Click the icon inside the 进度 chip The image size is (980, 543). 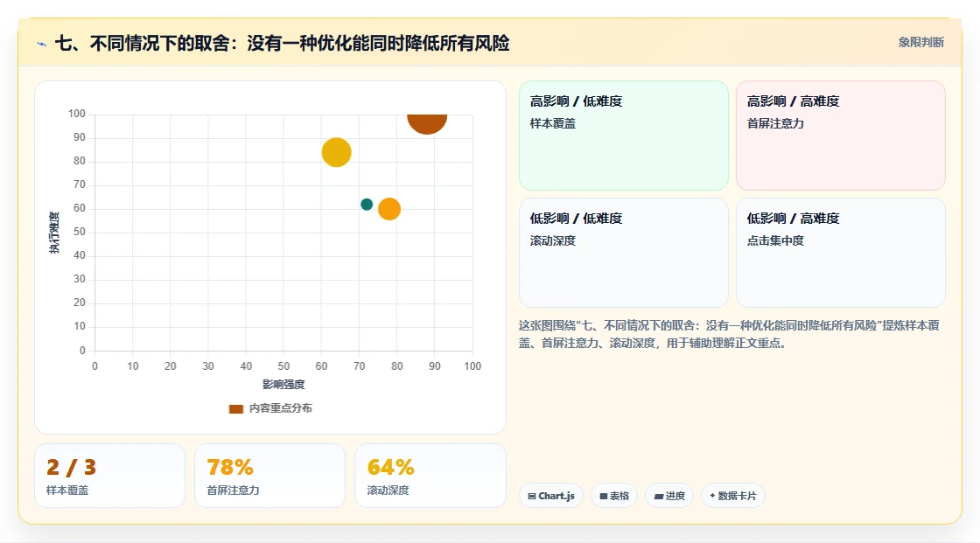pyautogui.click(x=659, y=496)
